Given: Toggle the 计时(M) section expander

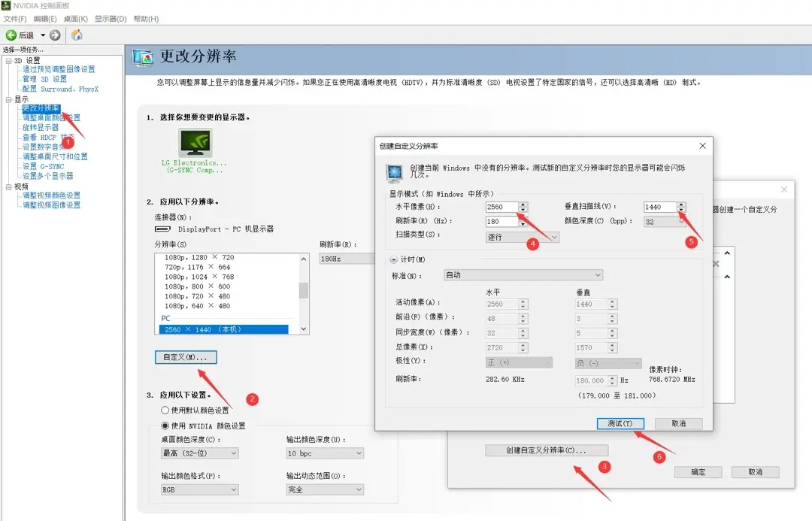Looking at the screenshot, I should 394,259.
